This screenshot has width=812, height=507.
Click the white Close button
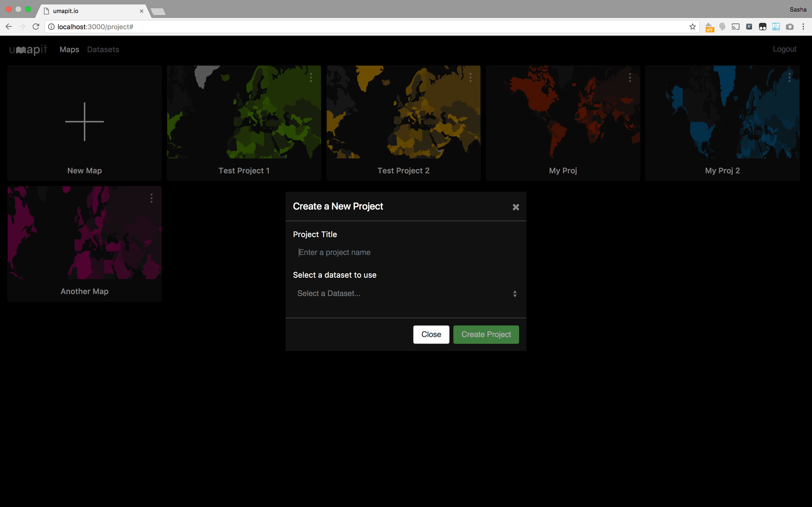pos(431,334)
